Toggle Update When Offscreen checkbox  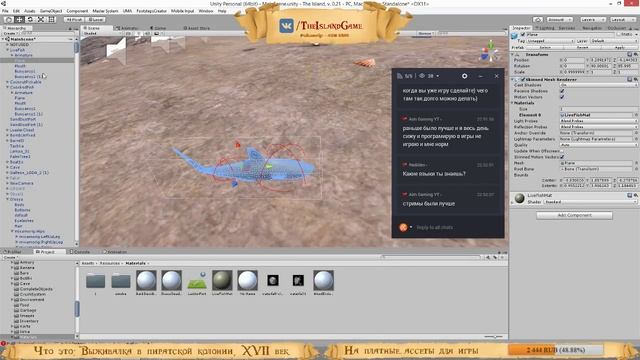pos(562,151)
